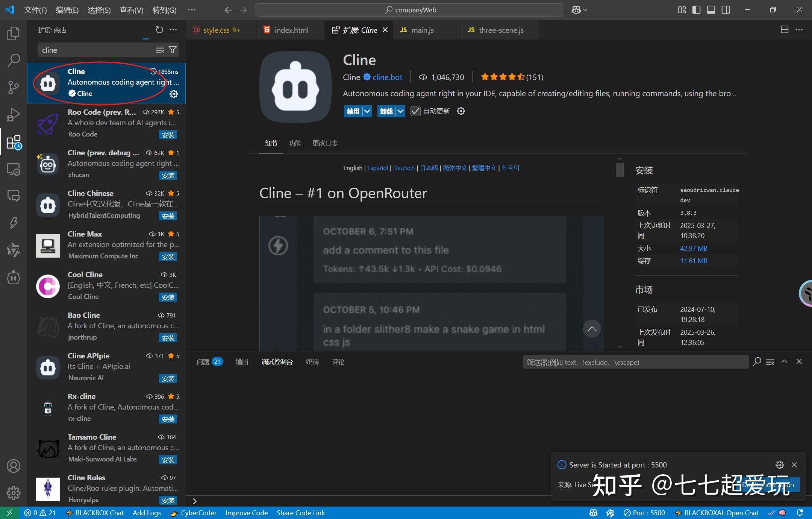
Task: Open manage gear for Cline in list
Action: [174, 94]
